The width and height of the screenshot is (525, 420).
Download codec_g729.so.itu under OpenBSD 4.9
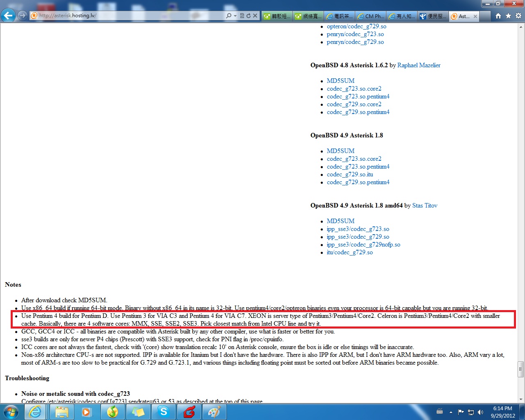(x=350, y=174)
